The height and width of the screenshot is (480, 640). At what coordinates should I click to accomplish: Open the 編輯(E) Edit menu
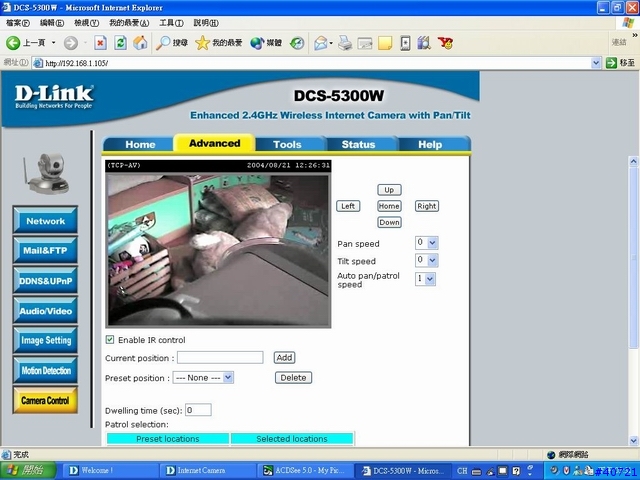tap(52, 23)
